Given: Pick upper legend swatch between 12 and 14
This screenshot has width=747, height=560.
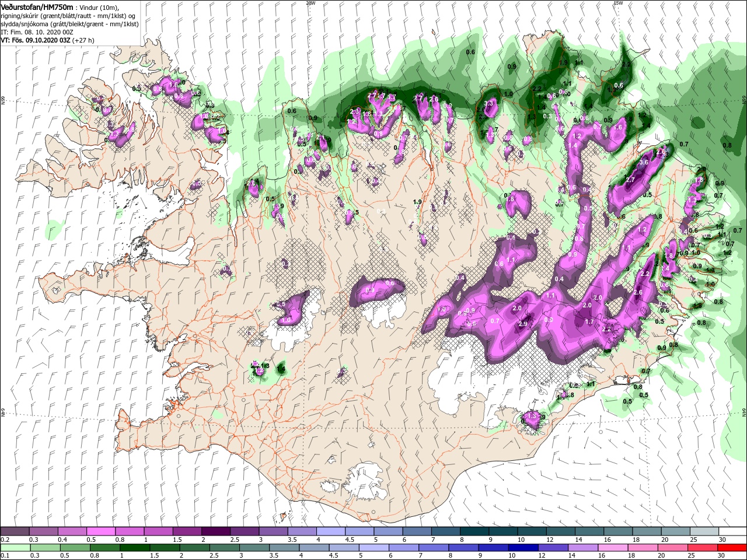Looking at the screenshot, I should coord(560,531).
